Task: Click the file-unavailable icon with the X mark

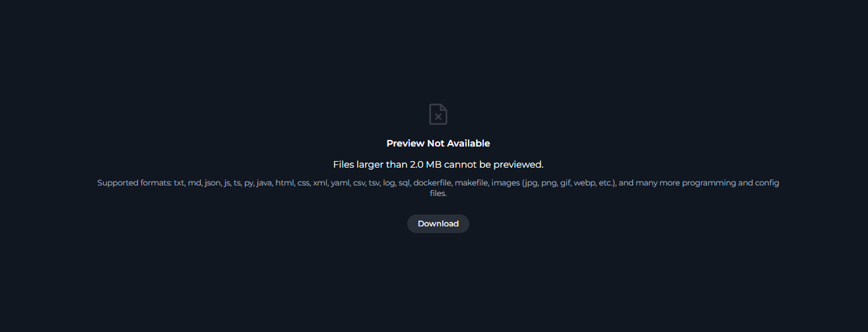Action: click(x=438, y=114)
